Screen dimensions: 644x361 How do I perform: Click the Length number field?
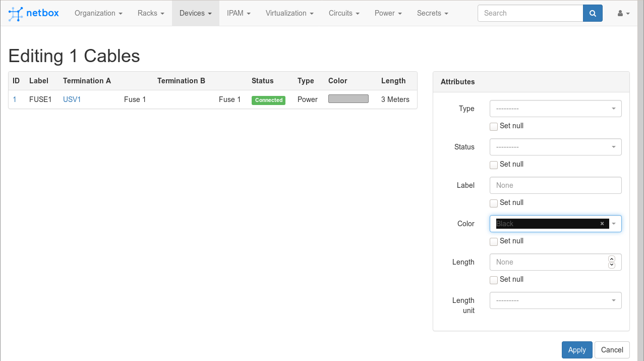pos(555,262)
